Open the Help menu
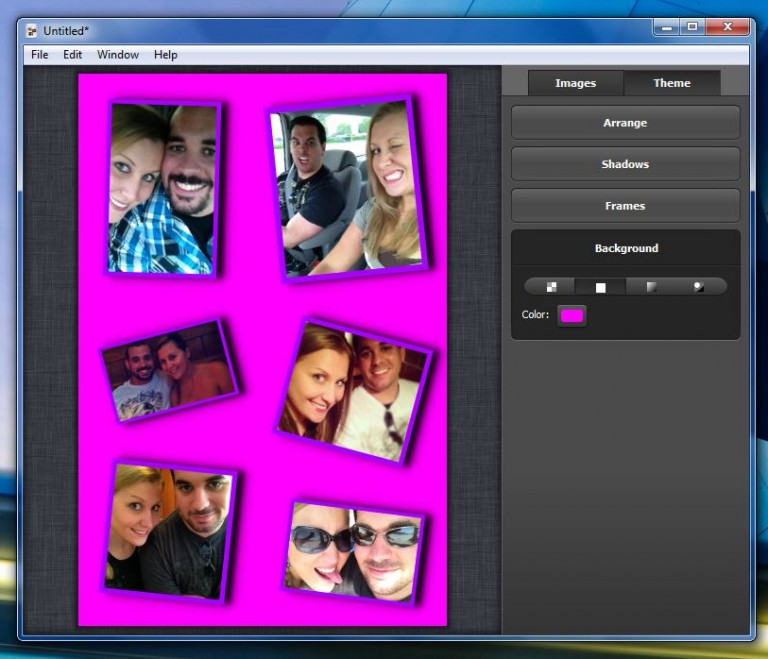The height and width of the screenshot is (659, 768). [x=166, y=54]
